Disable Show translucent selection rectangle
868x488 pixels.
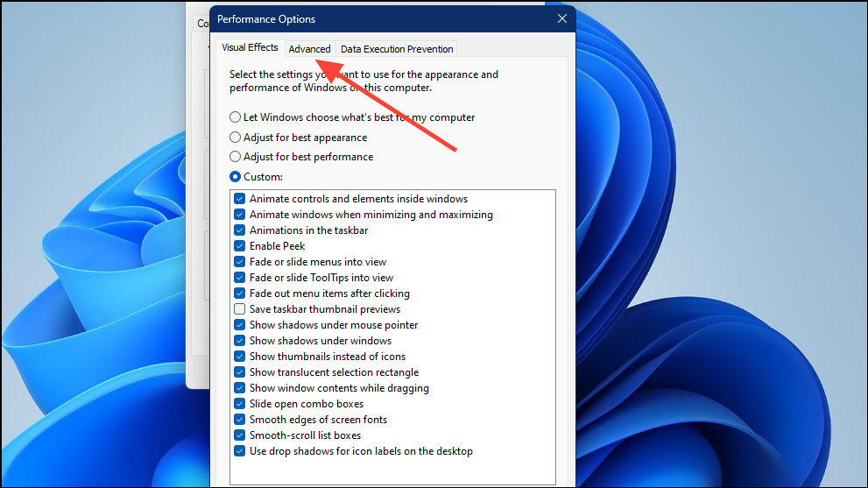coord(240,372)
